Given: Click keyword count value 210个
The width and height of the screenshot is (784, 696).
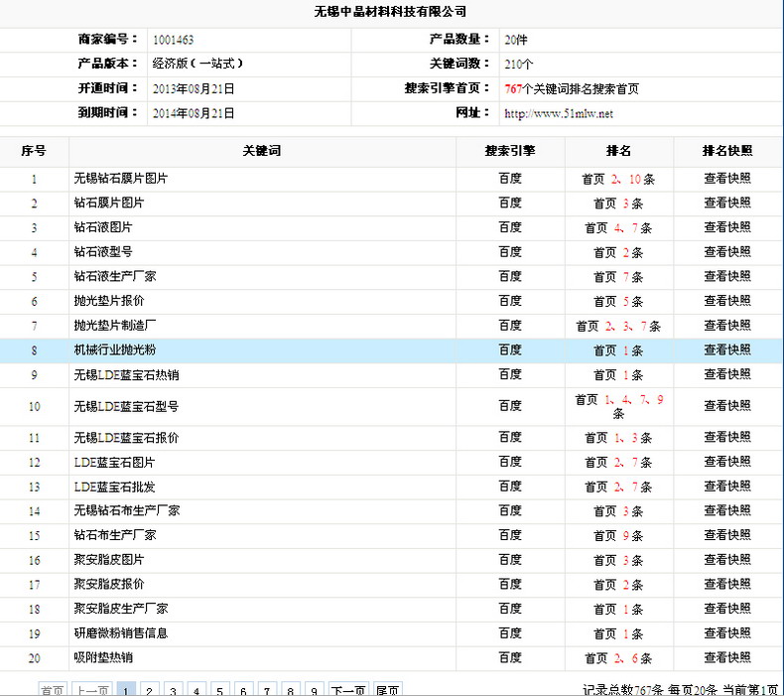Looking at the screenshot, I should (519, 65).
